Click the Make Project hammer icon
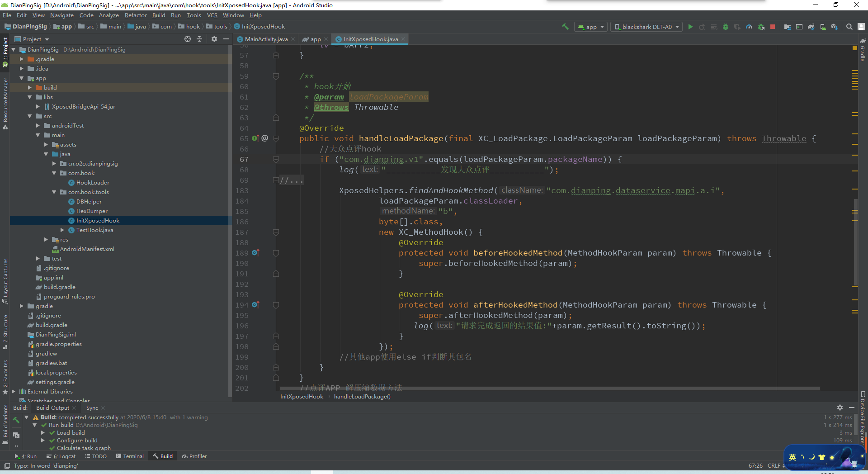 (x=565, y=27)
